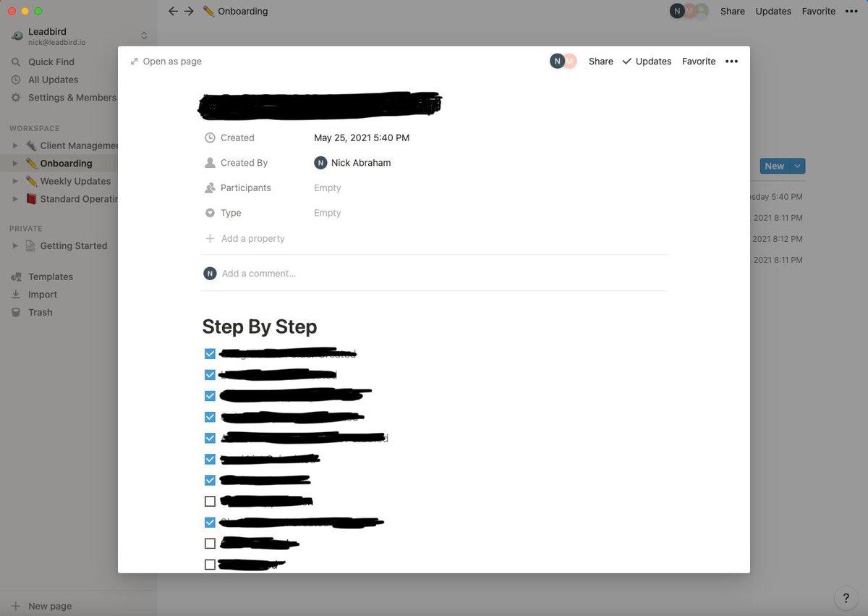Click the plus icon for Add a property

[x=210, y=238]
